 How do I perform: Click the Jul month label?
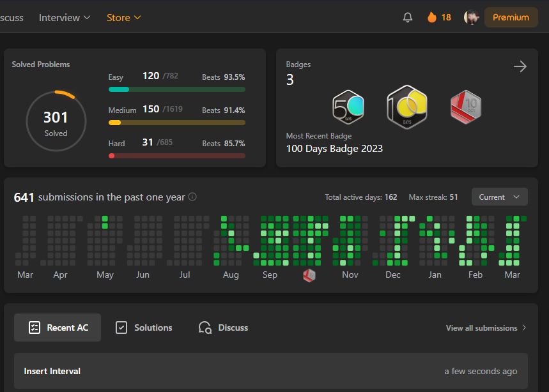[185, 275]
